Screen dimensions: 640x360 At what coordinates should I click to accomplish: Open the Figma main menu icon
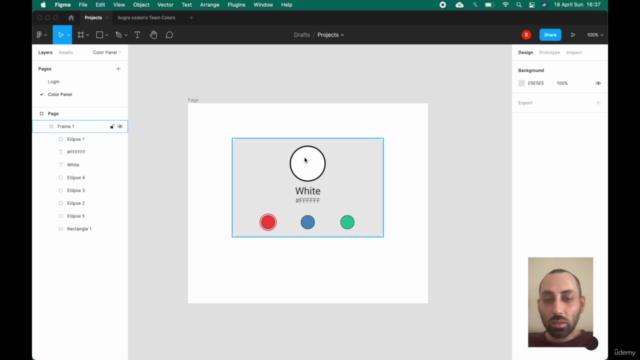click(40, 35)
